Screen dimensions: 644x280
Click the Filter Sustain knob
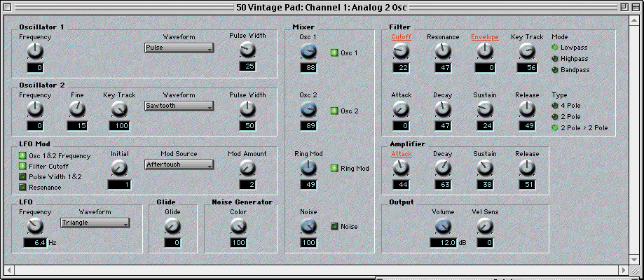485,109
